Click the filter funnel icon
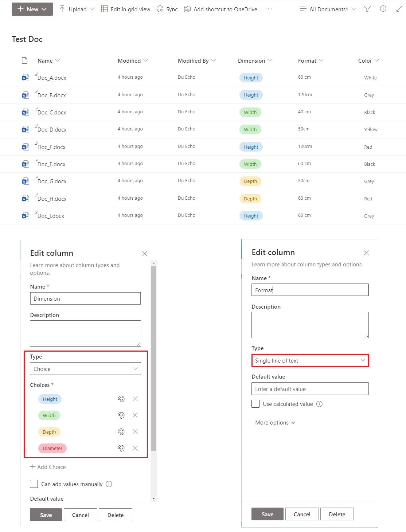406x532 pixels. pos(367,9)
